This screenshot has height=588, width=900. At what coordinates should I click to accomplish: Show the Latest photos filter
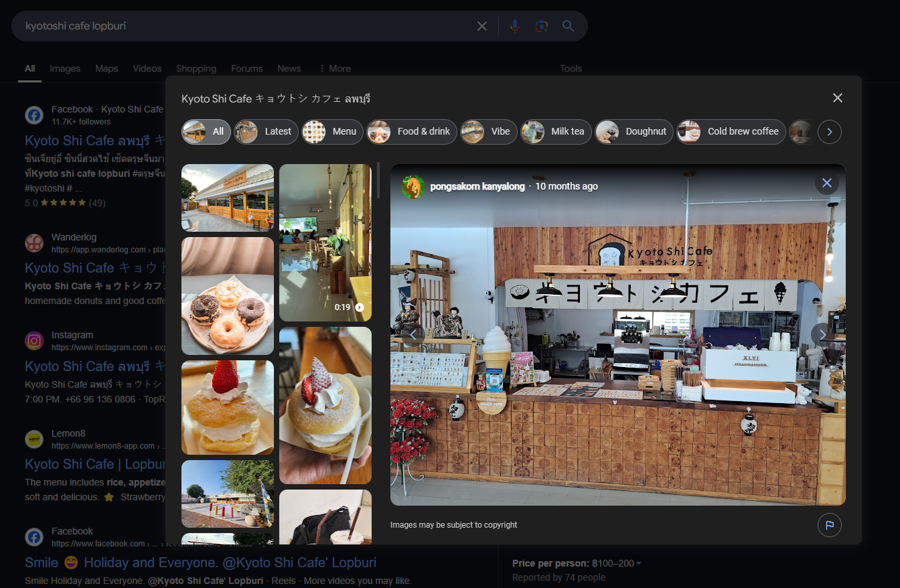[266, 132]
